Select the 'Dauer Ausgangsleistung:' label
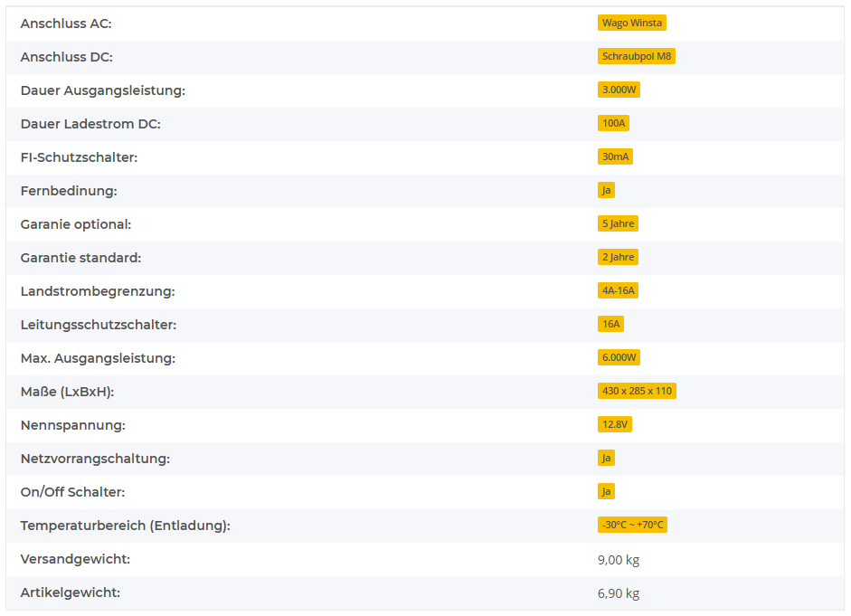851x616 pixels. pyautogui.click(x=103, y=90)
